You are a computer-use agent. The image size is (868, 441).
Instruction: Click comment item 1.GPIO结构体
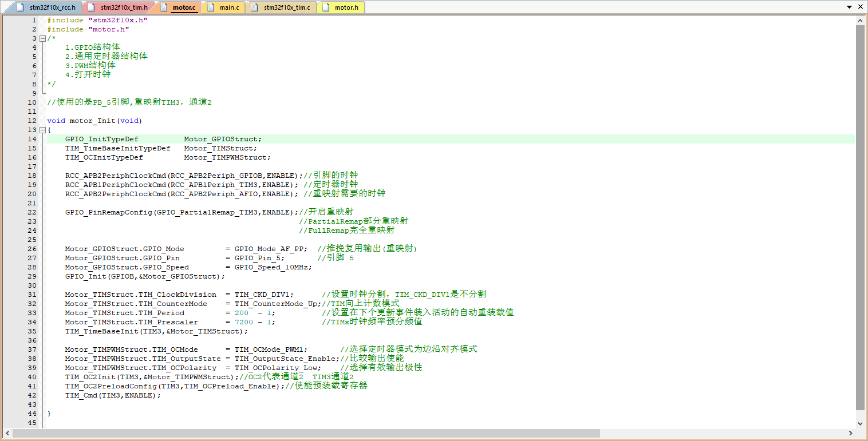[x=92, y=47]
